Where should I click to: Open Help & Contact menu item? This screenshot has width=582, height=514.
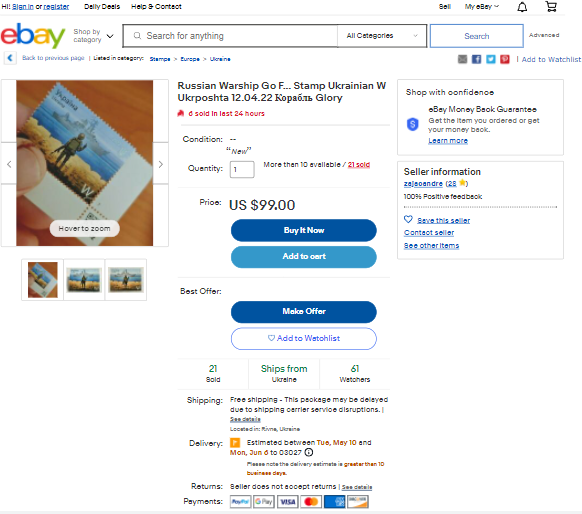(156, 6)
